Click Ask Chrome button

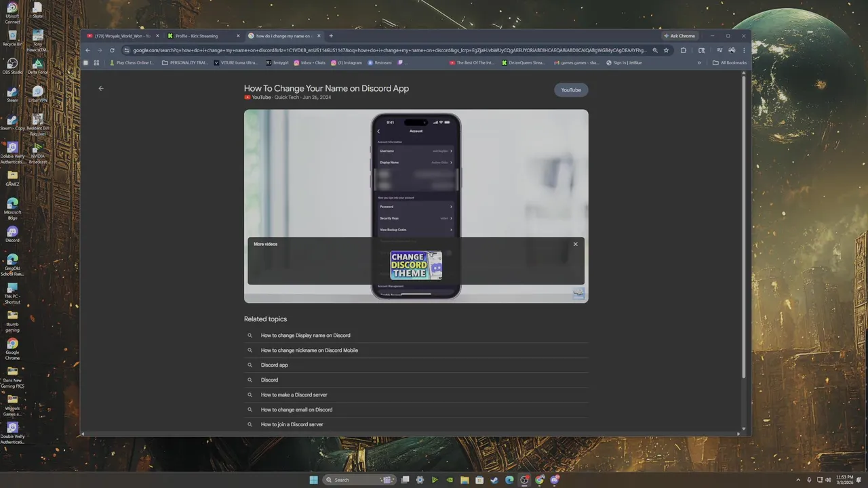coord(679,36)
